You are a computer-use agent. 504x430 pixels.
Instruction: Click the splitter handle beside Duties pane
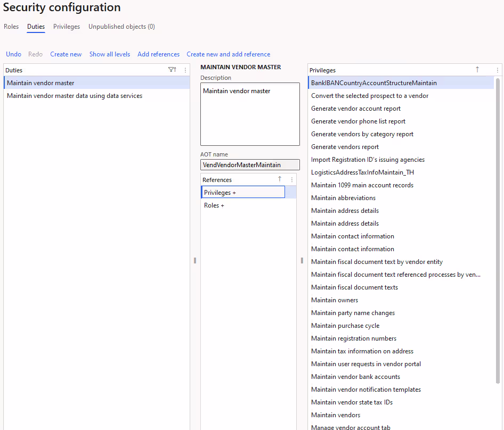[x=195, y=260]
